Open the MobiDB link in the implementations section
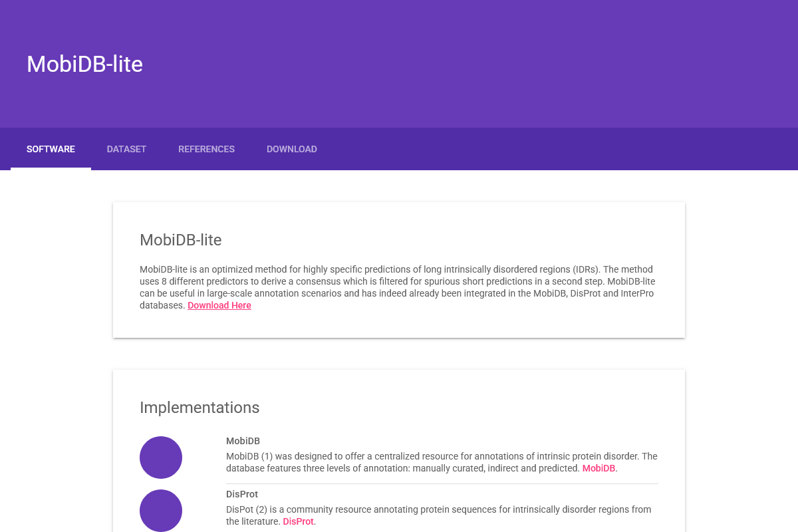The height and width of the screenshot is (532, 798). (598, 467)
